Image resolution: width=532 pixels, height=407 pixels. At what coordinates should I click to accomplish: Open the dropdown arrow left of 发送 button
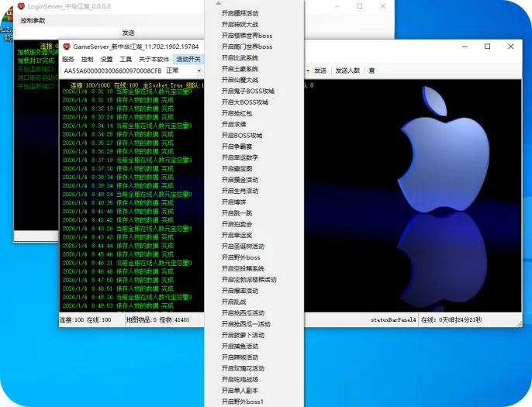click(308, 71)
